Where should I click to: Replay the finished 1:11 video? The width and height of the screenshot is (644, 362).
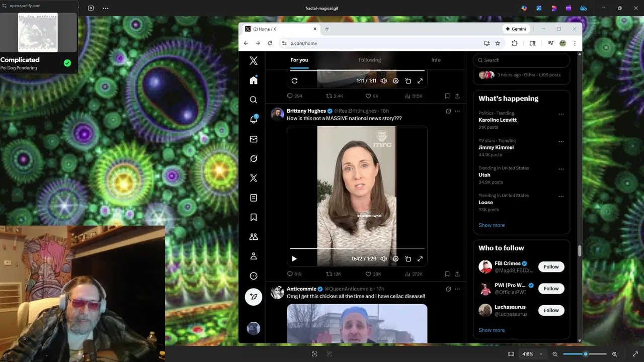tap(294, 81)
